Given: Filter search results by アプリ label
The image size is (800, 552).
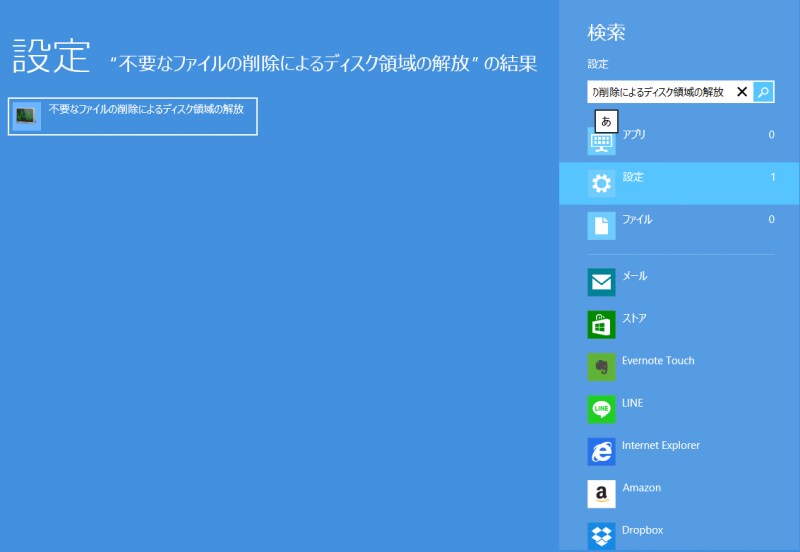Looking at the screenshot, I should [x=634, y=134].
